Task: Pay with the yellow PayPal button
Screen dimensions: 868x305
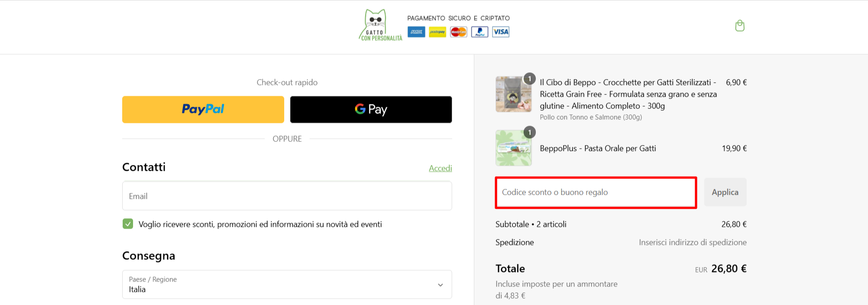Action: (203, 109)
